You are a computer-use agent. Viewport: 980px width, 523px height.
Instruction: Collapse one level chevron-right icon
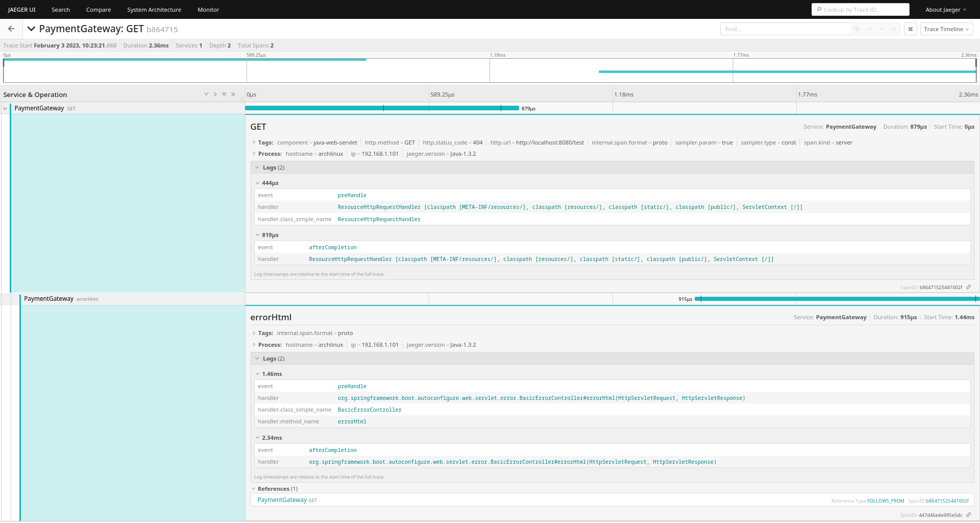215,94
